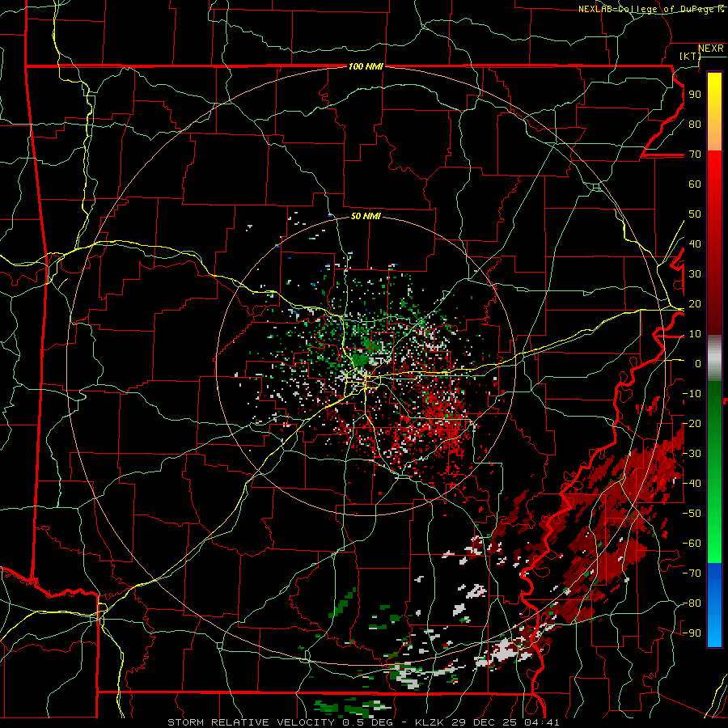This screenshot has width=728, height=728.
Task: Pick the bright green segment near -60 on the color bar
Action: click(x=714, y=544)
